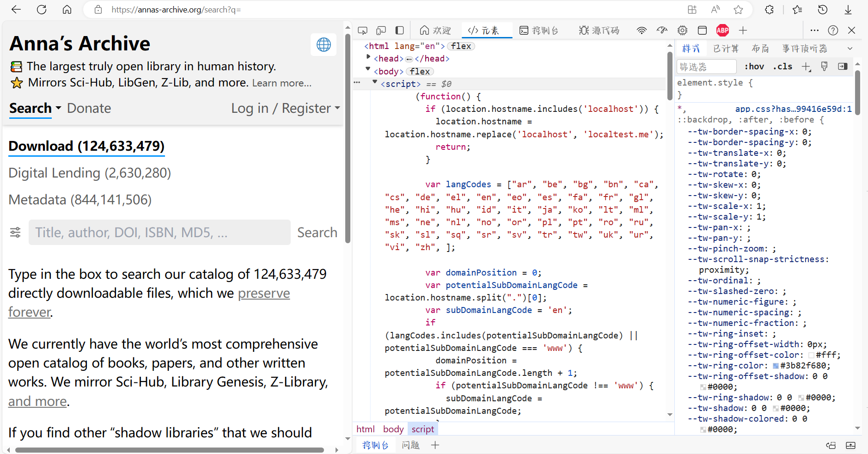Open the 问题 (Issues) drawer tab
868x454 pixels.
tap(410, 445)
